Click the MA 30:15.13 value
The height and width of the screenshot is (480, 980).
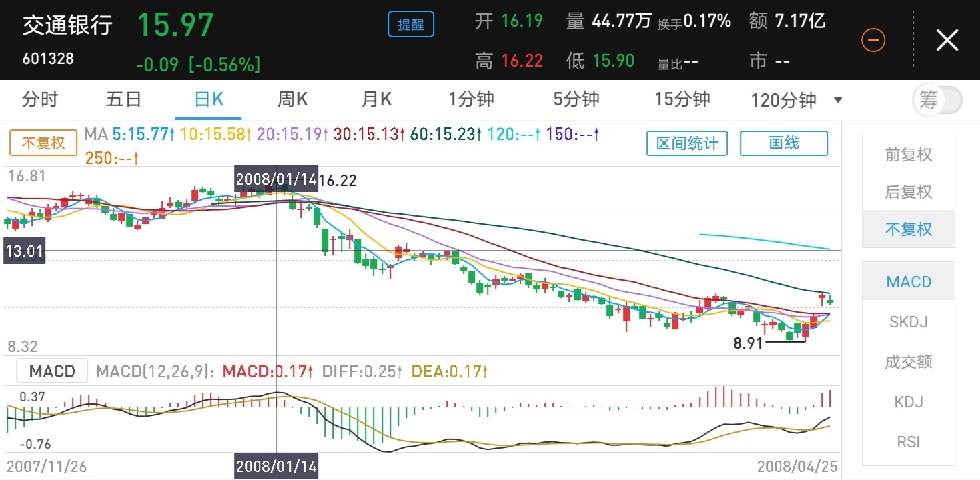click(x=370, y=135)
